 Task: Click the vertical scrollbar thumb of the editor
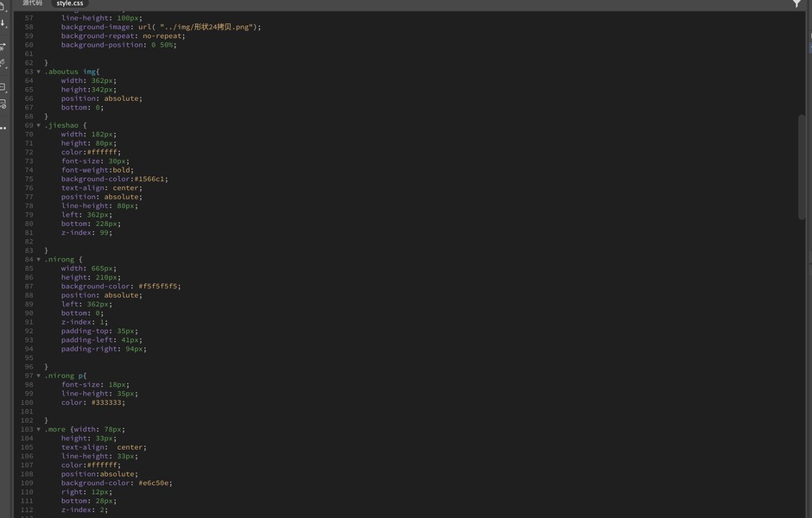click(802, 168)
